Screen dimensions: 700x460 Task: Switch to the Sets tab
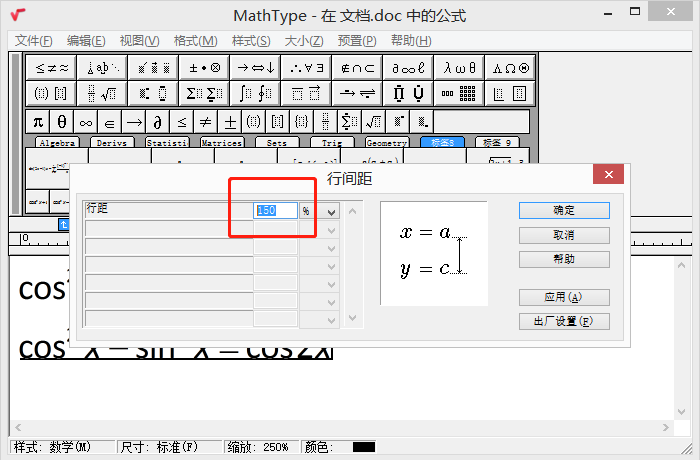click(277, 142)
